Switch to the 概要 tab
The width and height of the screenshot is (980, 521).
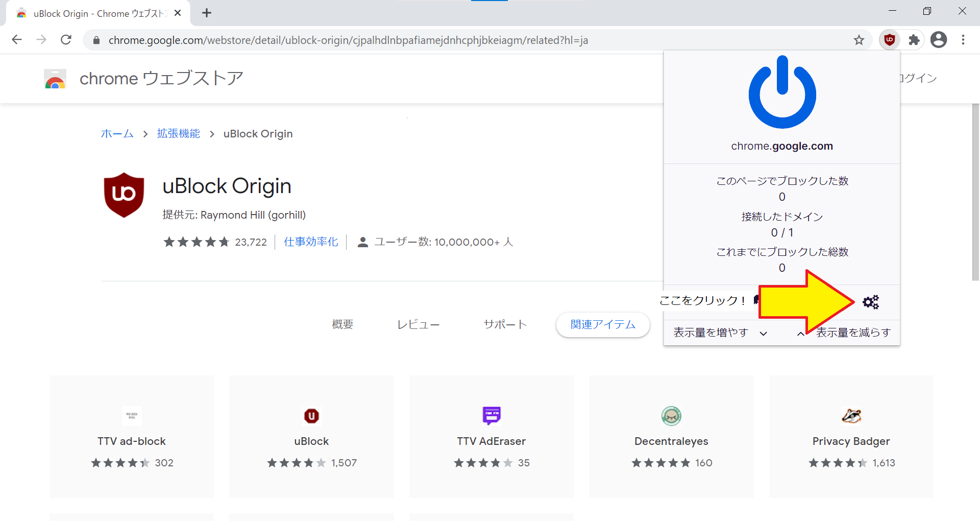(x=342, y=325)
